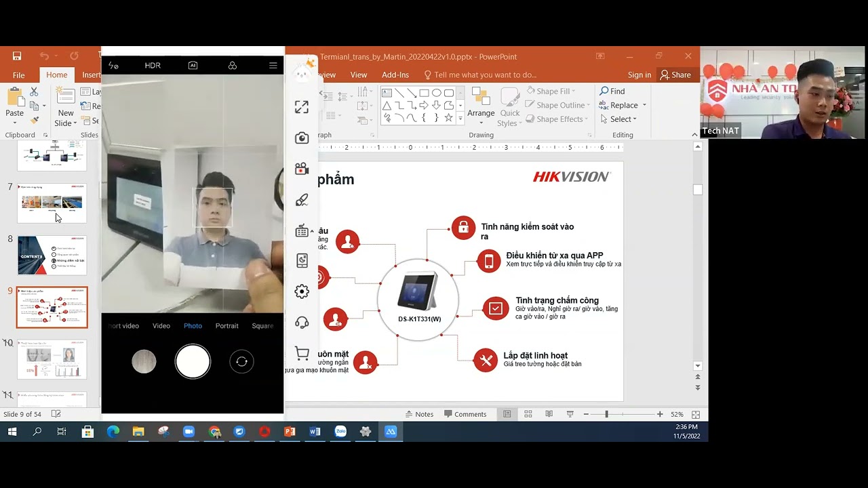The width and height of the screenshot is (868, 488).
Task: Click the fullscreen icon in mirroring sidebar
Action: point(302,106)
